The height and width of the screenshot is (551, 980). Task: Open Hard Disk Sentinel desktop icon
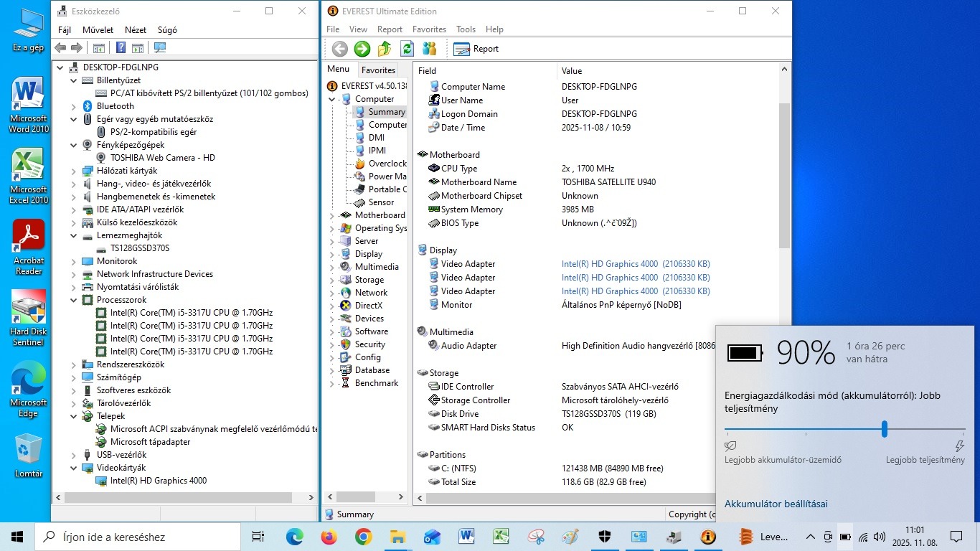29,319
